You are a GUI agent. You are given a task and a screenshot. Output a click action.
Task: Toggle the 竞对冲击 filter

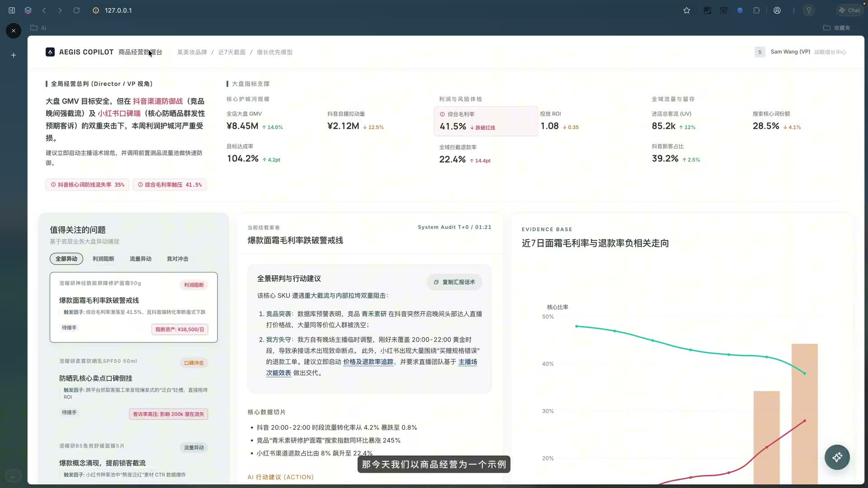pyautogui.click(x=177, y=259)
